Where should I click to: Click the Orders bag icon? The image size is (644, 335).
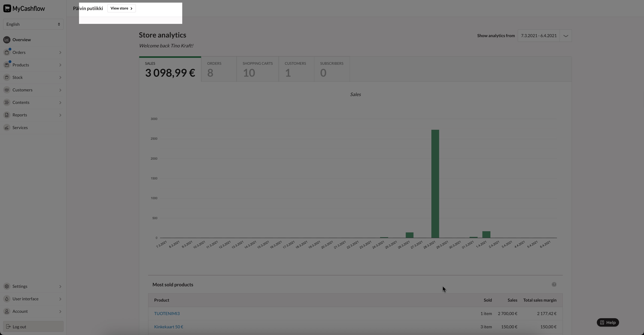[x=7, y=53]
